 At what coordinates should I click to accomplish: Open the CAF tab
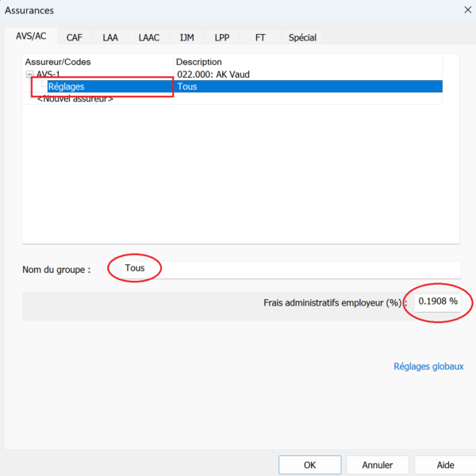tap(75, 37)
